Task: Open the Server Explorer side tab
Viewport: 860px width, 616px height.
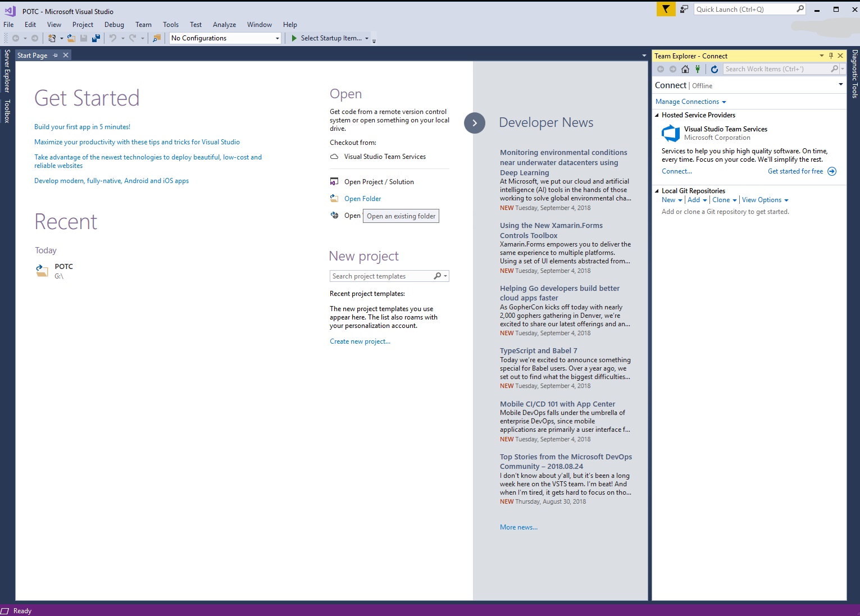Action: (x=7, y=71)
